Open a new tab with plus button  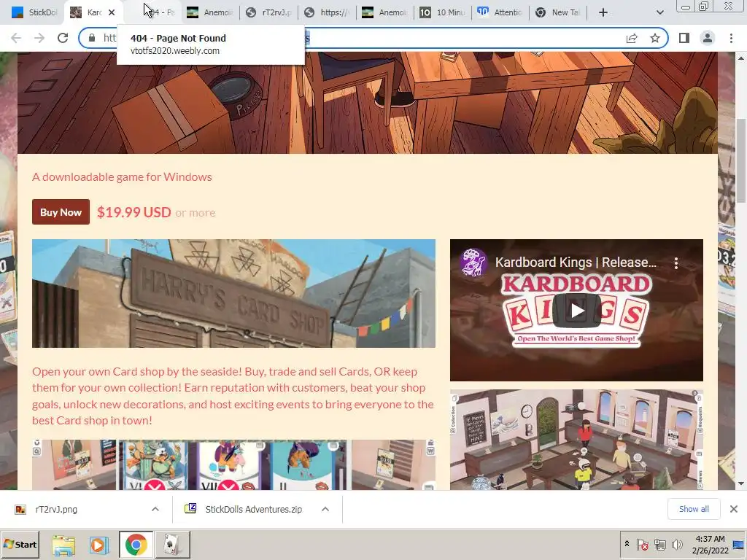(x=603, y=13)
